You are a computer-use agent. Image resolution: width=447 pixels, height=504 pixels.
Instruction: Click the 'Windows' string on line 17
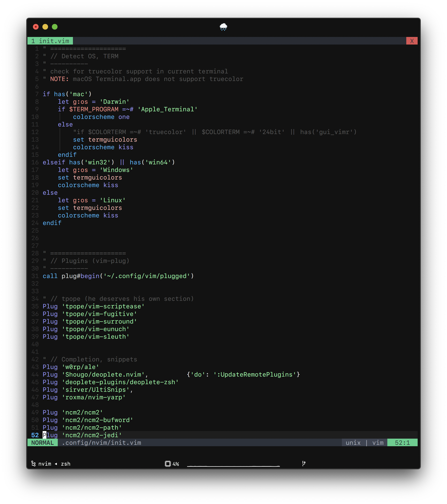116,170
